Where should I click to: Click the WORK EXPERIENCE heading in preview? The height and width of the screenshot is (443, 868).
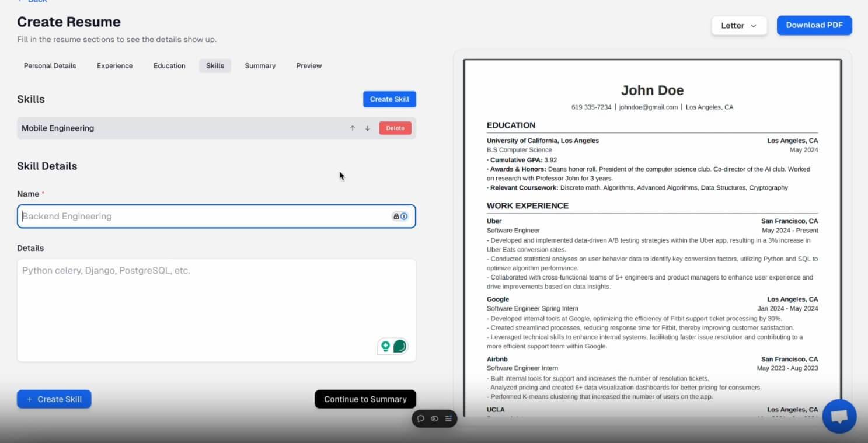pos(528,206)
